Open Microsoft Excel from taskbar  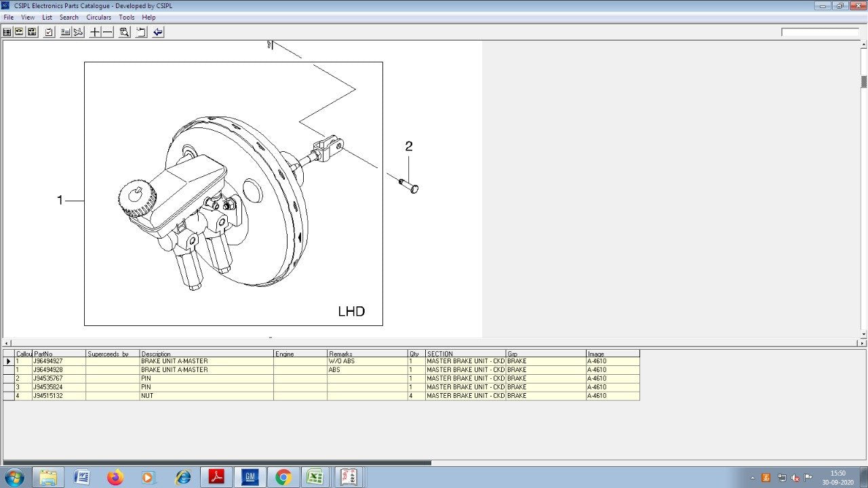pos(315,477)
